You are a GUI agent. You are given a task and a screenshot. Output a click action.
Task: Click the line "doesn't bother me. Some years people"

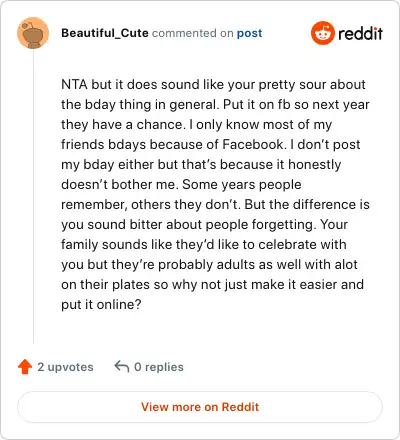click(181, 184)
